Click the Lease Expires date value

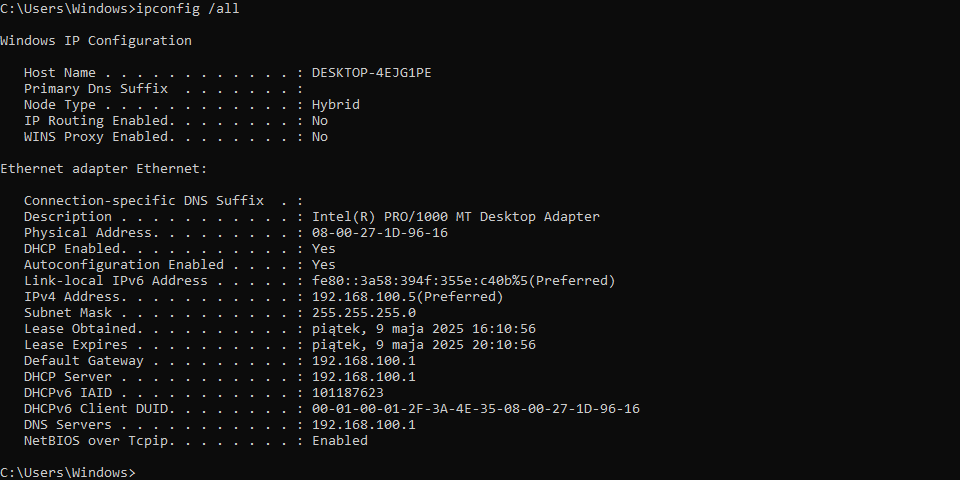(x=424, y=345)
